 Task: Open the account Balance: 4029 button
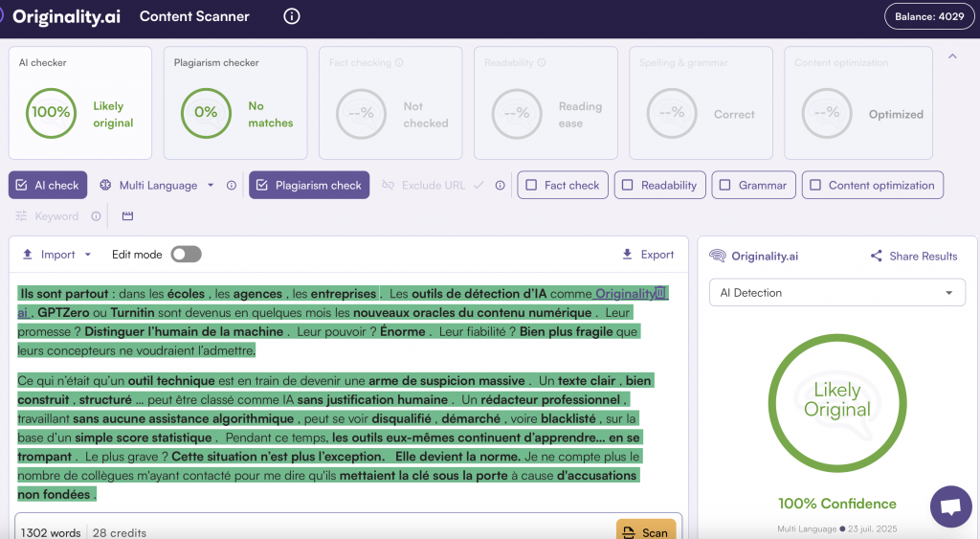[929, 16]
